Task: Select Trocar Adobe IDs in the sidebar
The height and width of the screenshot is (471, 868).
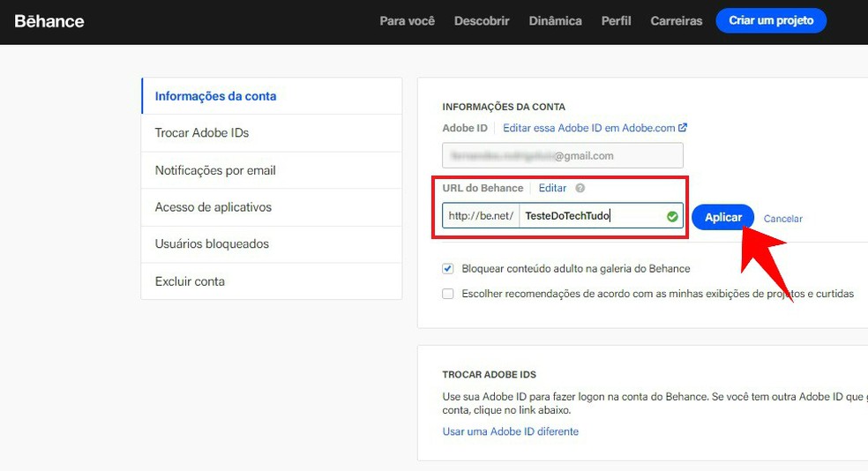Action: point(272,133)
